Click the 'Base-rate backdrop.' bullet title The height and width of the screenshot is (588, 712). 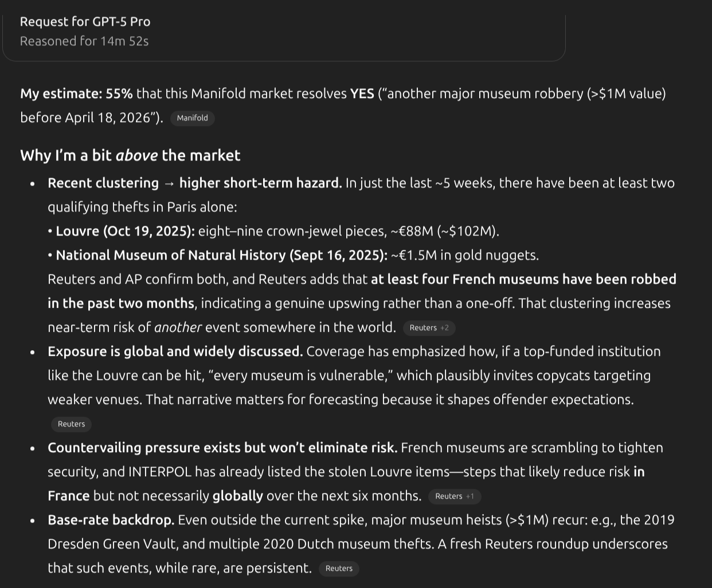click(x=111, y=520)
